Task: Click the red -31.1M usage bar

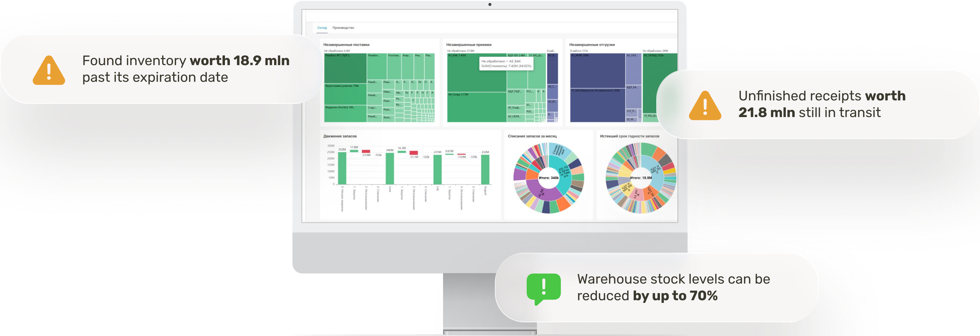Action: (413, 153)
